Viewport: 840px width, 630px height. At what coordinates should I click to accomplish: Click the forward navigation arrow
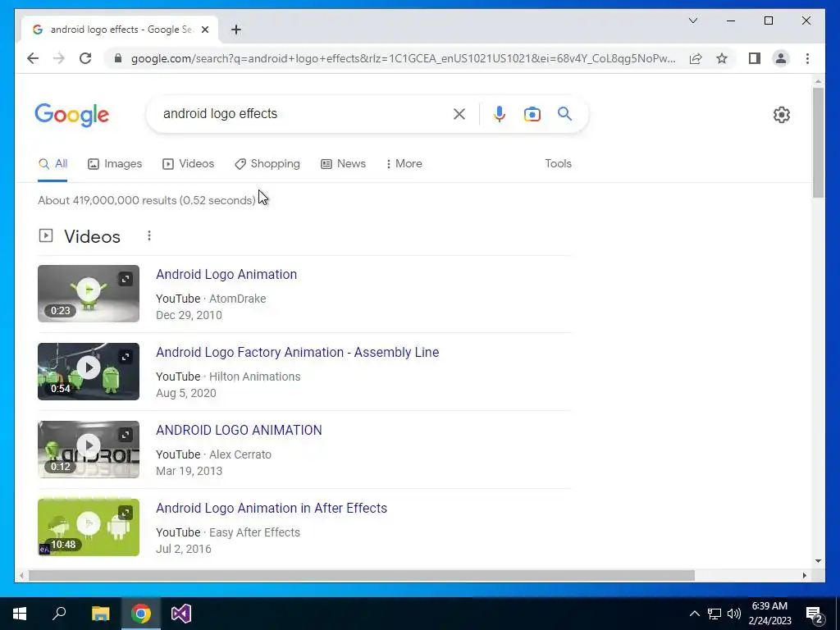(59, 58)
